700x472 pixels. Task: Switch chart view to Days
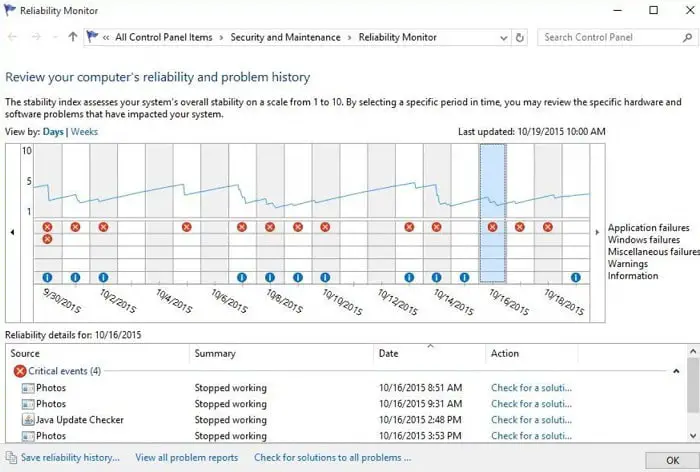[x=53, y=132]
